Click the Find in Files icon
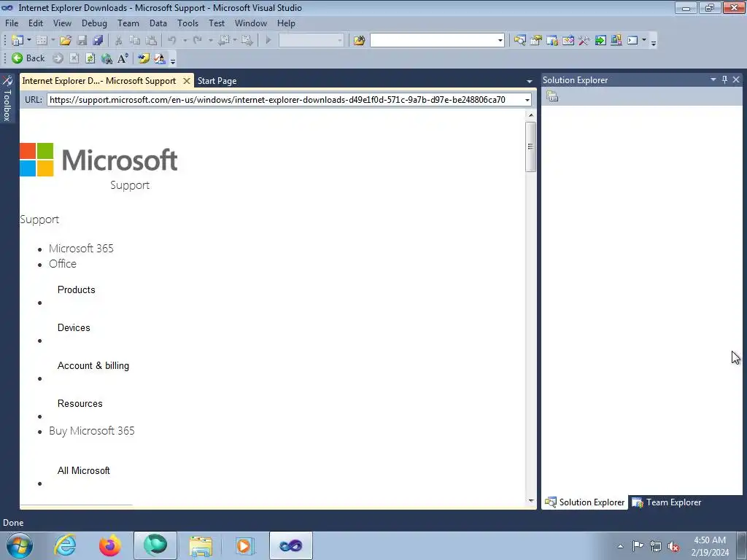Image resolution: width=747 pixels, height=560 pixels. (x=359, y=41)
